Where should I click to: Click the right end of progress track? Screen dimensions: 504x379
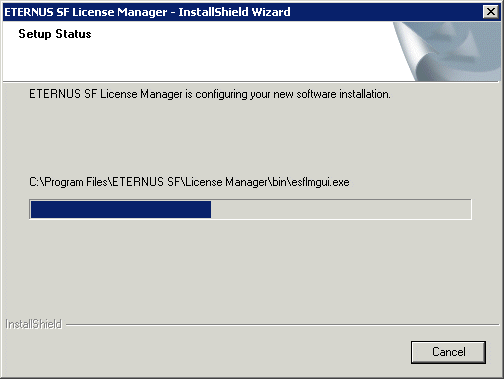pos(465,209)
